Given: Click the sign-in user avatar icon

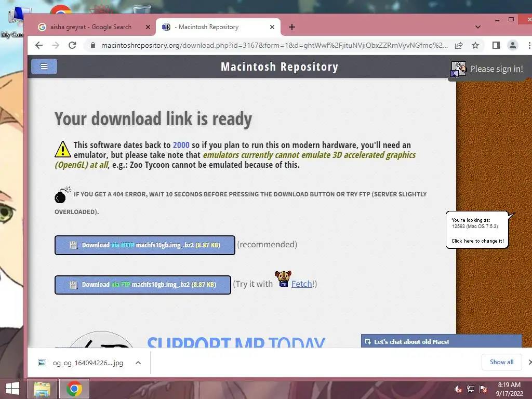Looking at the screenshot, I should tap(458, 69).
